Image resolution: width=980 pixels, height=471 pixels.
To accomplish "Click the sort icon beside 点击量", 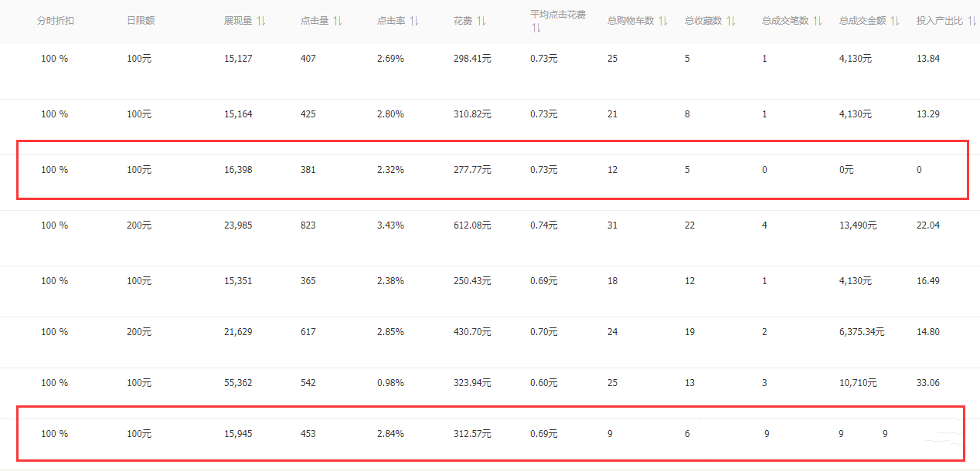I will coord(337,21).
